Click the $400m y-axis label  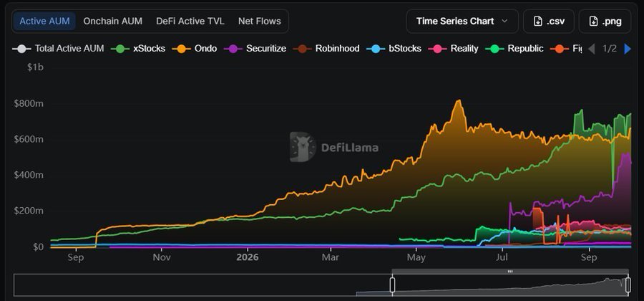[x=29, y=175]
